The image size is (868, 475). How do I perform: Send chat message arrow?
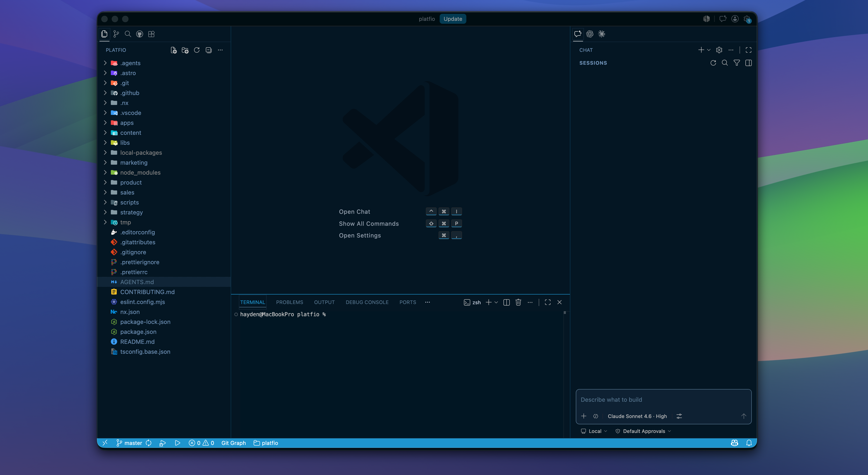point(743,416)
